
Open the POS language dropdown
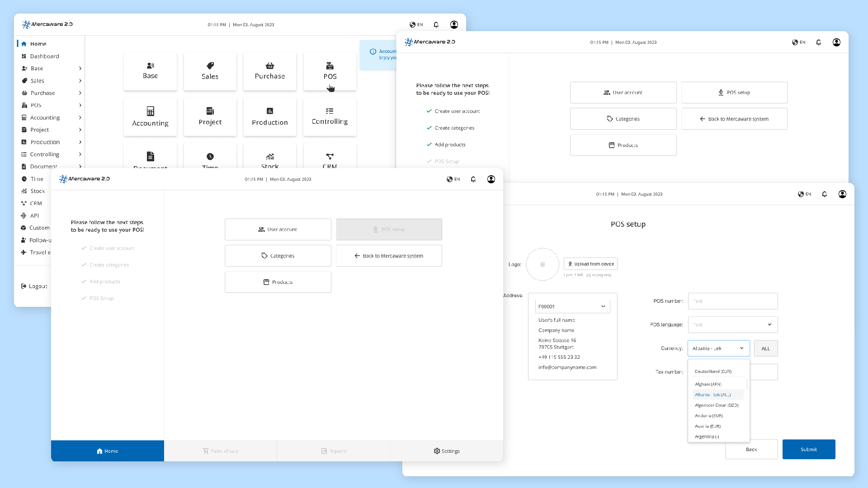coord(732,324)
